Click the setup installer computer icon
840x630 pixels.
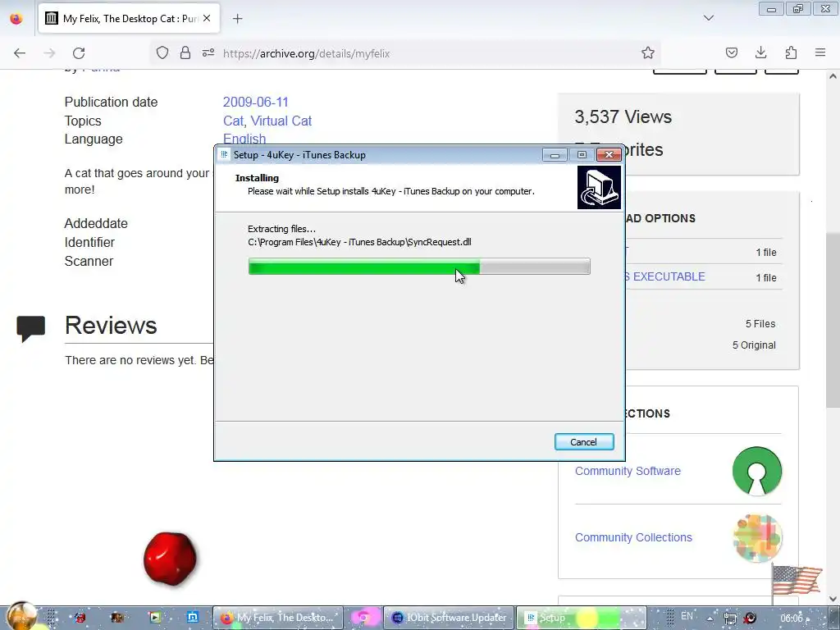[x=599, y=187]
